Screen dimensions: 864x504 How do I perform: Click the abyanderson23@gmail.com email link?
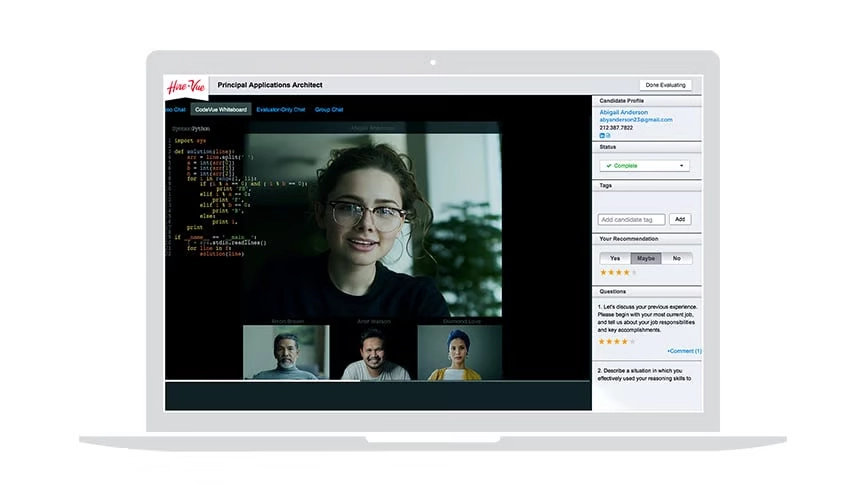pos(636,120)
